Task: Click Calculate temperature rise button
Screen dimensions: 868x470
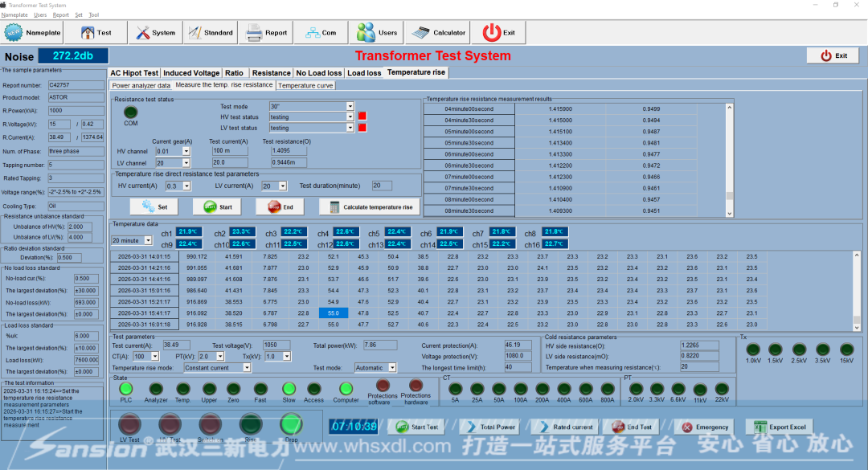Action: 370,207
